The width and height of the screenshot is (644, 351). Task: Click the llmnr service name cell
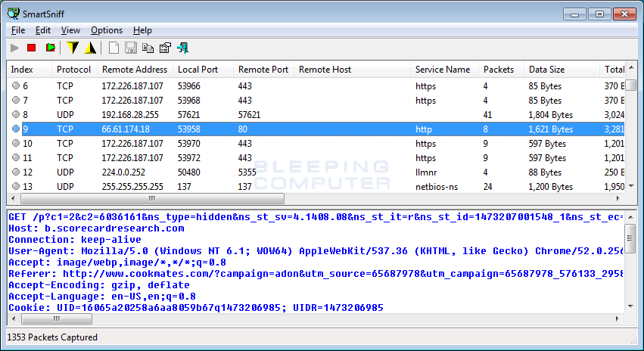tap(426, 172)
